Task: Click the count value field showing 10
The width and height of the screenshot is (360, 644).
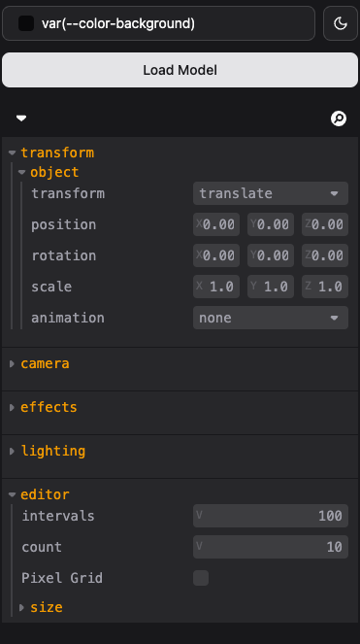Action: [271, 547]
